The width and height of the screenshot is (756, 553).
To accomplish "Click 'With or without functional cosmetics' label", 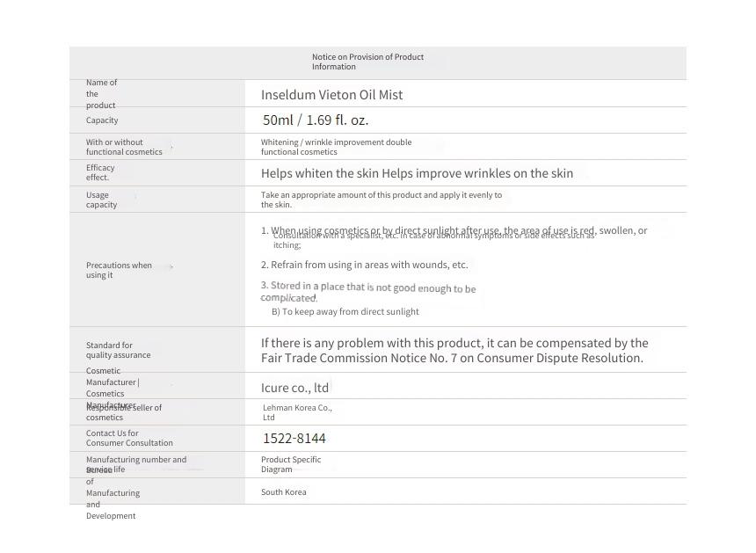I will click(124, 147).
